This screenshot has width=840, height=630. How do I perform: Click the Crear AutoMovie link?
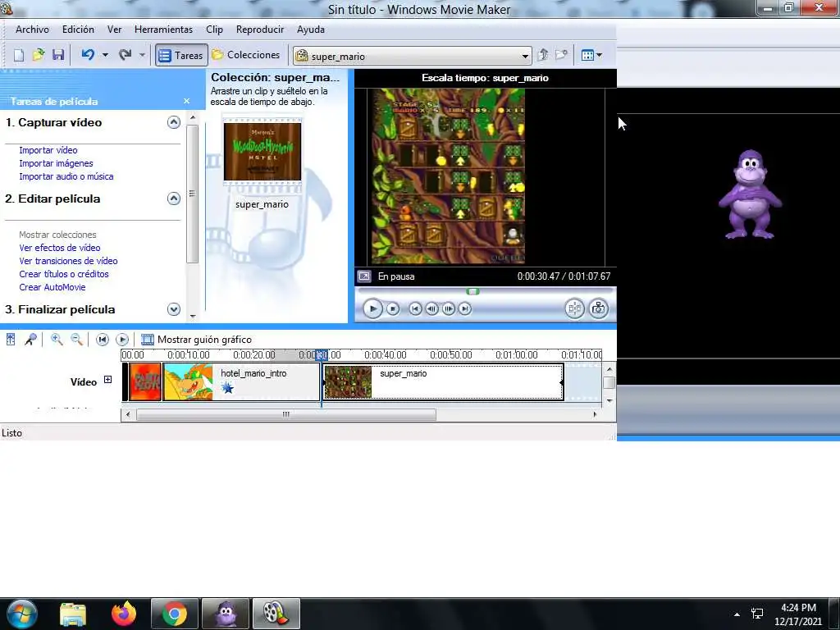52,287
